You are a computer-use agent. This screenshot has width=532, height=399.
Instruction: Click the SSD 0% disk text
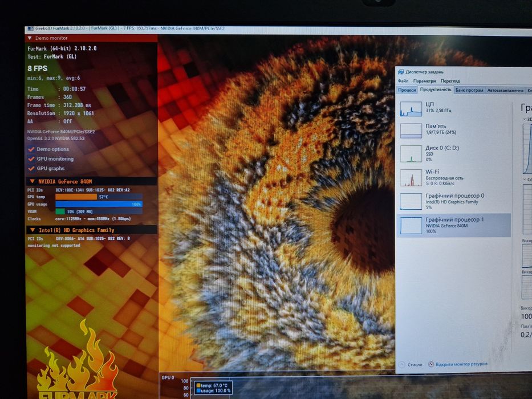click(429, 157)
